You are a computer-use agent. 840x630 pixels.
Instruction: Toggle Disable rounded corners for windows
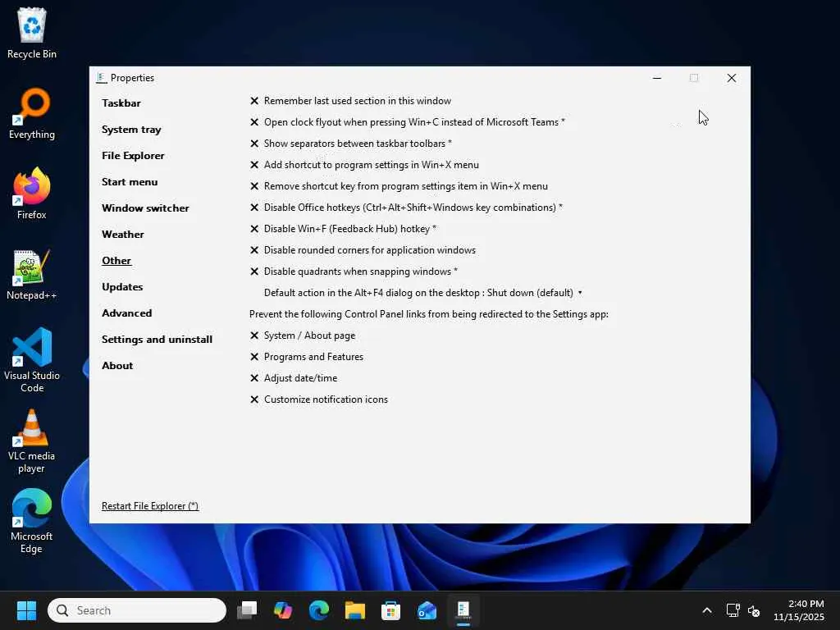tap(363, 250)
